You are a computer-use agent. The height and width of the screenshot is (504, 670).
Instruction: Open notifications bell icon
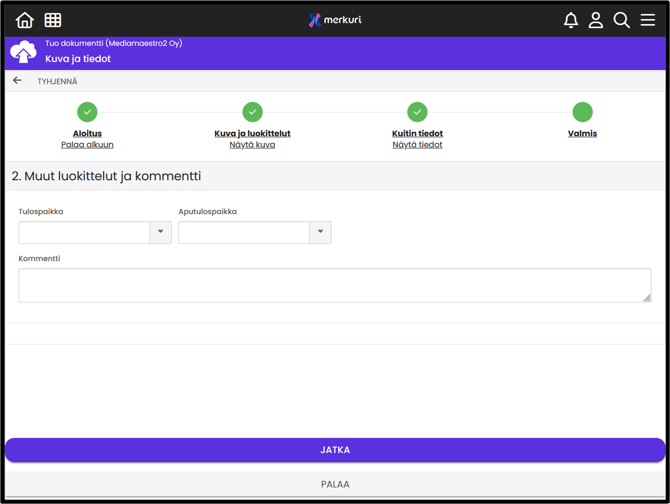click(x=571, y=20)
